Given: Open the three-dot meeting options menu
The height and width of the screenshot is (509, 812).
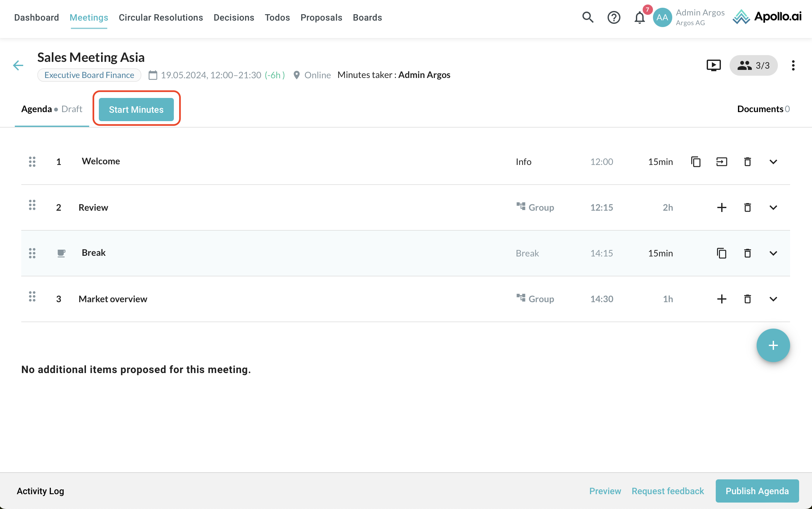Looking at the screenshot, I should pos(793,65).
